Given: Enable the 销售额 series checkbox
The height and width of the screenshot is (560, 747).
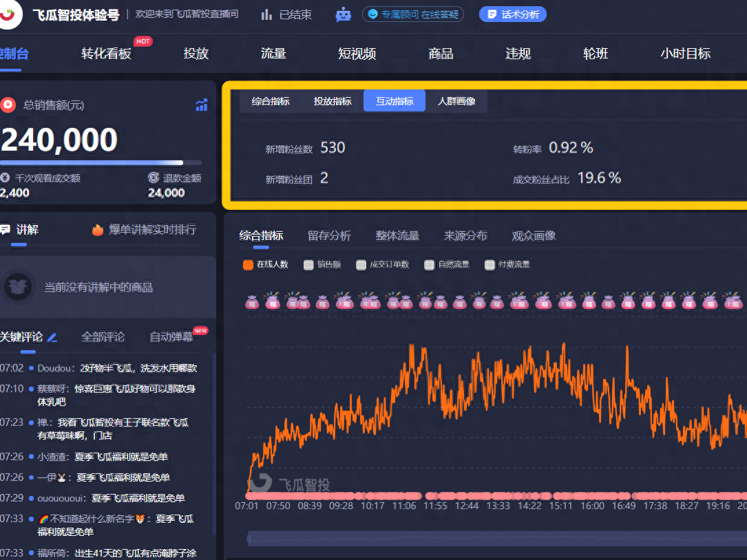Looking at the screenshot, I should coord(308,264).
